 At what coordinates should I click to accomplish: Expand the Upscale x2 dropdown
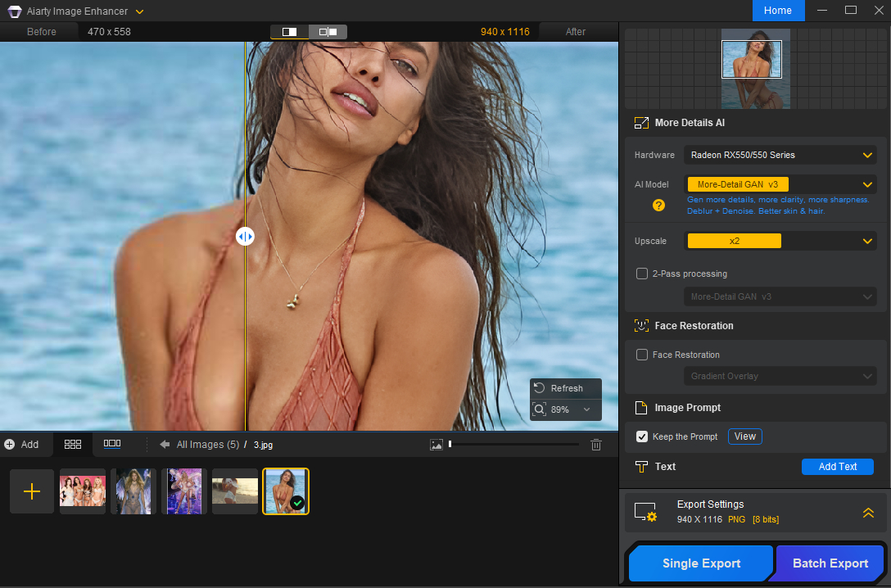867,241
